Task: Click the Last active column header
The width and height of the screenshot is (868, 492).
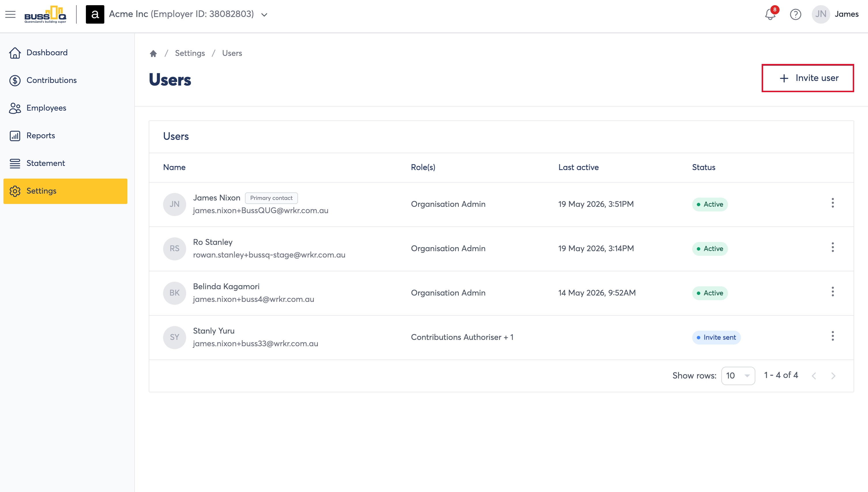Action: point(578,168)
